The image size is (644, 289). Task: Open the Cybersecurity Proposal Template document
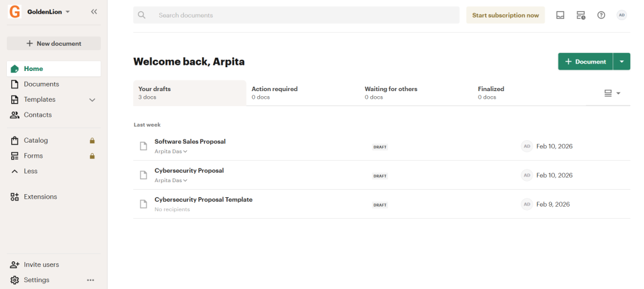coord(204,200)
